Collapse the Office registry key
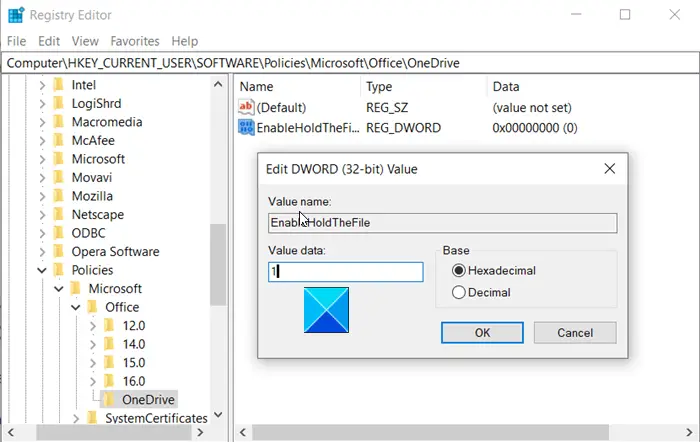This screenshot has width=700, height=442. [x=76, y=307]
